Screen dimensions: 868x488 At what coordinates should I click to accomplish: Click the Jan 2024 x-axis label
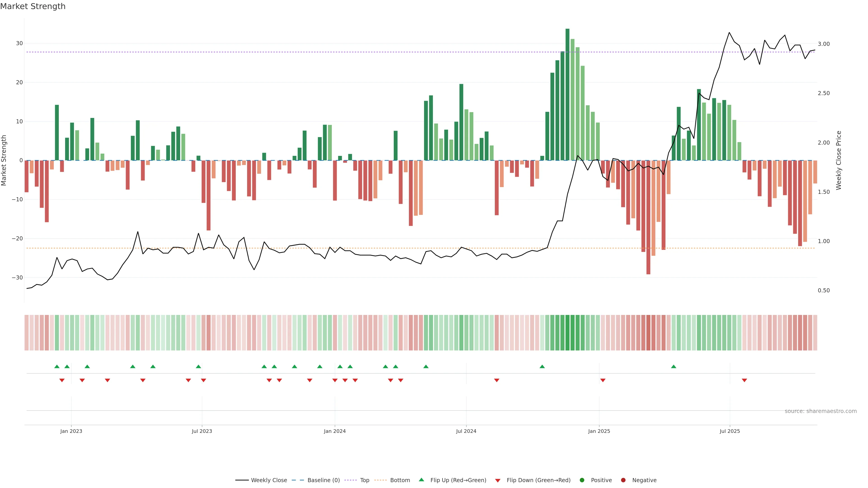[x=335, y=431]
